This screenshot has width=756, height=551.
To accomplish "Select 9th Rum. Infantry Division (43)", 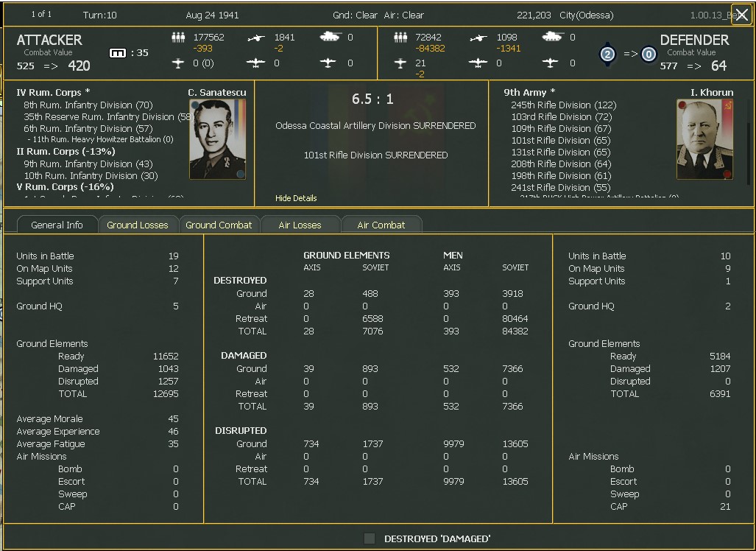I will (88, 164).
